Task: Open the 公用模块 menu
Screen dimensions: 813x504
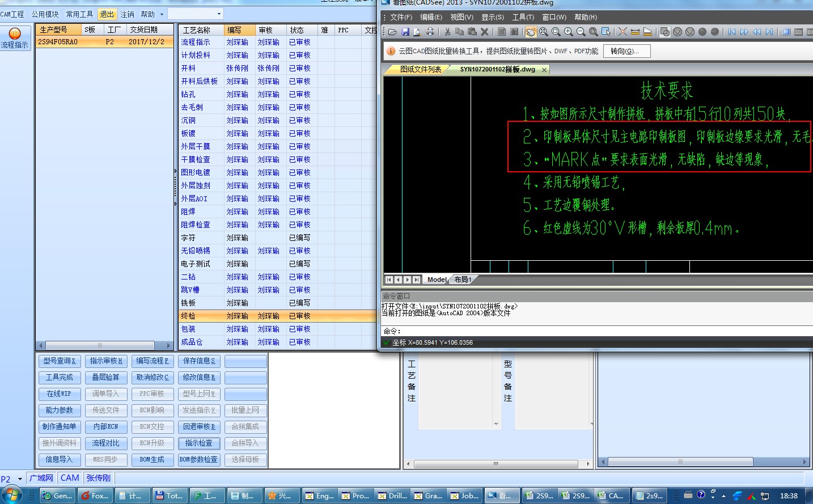Action: tap(45, 14)
